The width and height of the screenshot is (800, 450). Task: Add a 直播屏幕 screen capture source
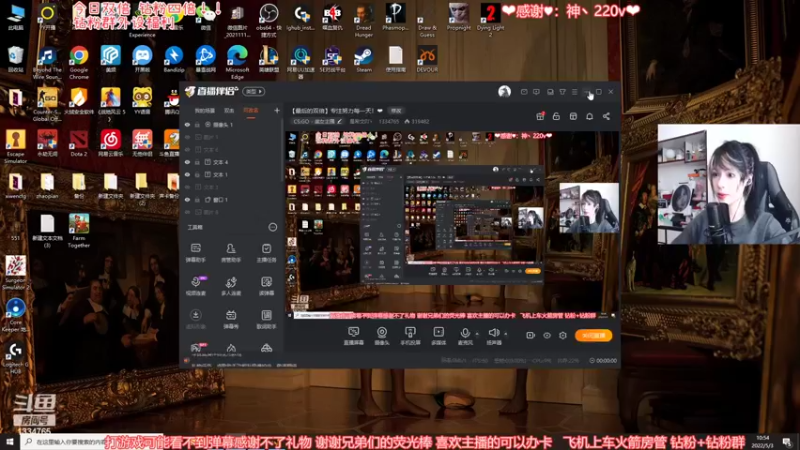click(353, 336)
